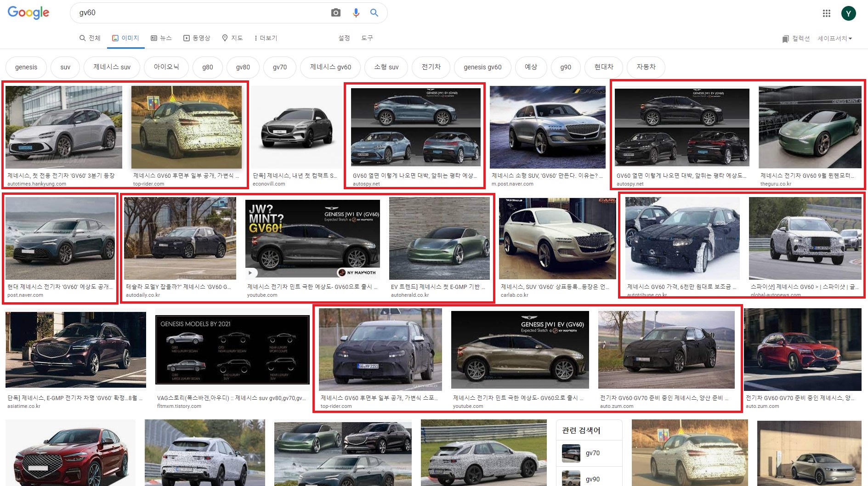Image resolution: width=868 pixels, height=486 pixels.
Task: Open the 컬렉션 collections bookmark
Action: (x=796, y=39)
